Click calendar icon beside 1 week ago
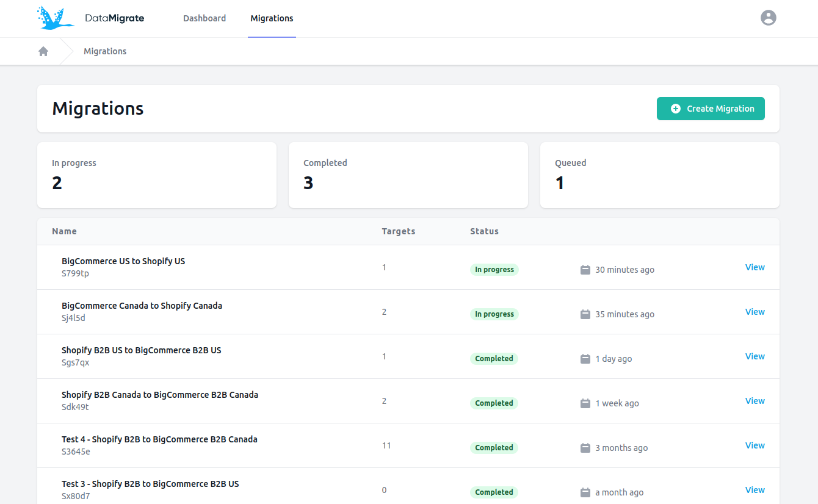Viewport: 818px width, 504px height. coord(585,403)
